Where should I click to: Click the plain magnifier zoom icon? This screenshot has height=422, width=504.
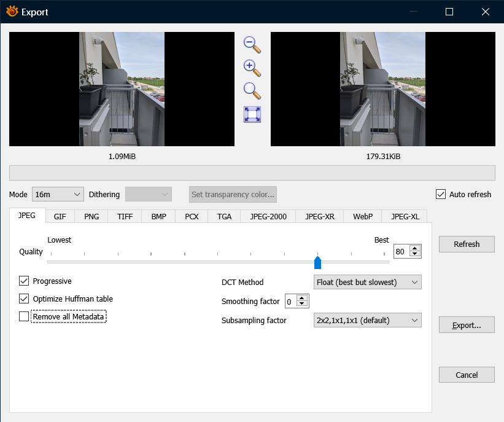coord(252,91)
